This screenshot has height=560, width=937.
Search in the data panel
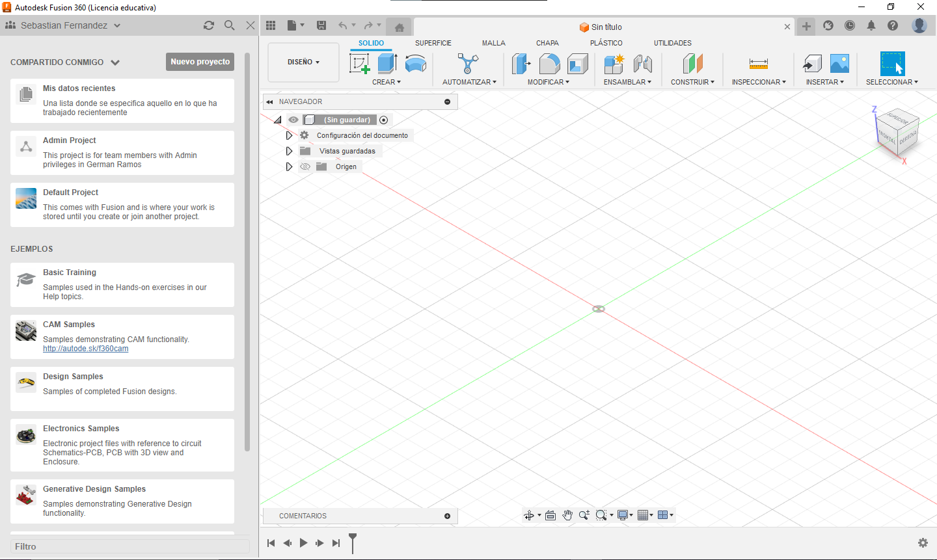coord(230,25)
